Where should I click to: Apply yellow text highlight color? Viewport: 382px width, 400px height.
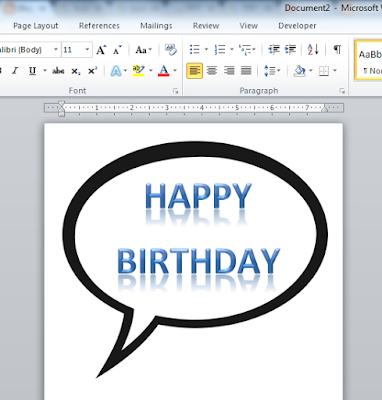139,71
